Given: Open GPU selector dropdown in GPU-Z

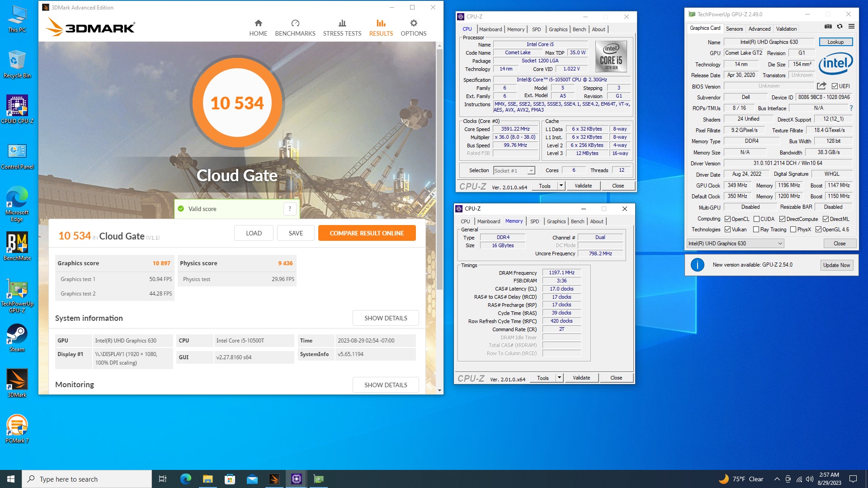Looking at the screenshot, I should (735, 244).
